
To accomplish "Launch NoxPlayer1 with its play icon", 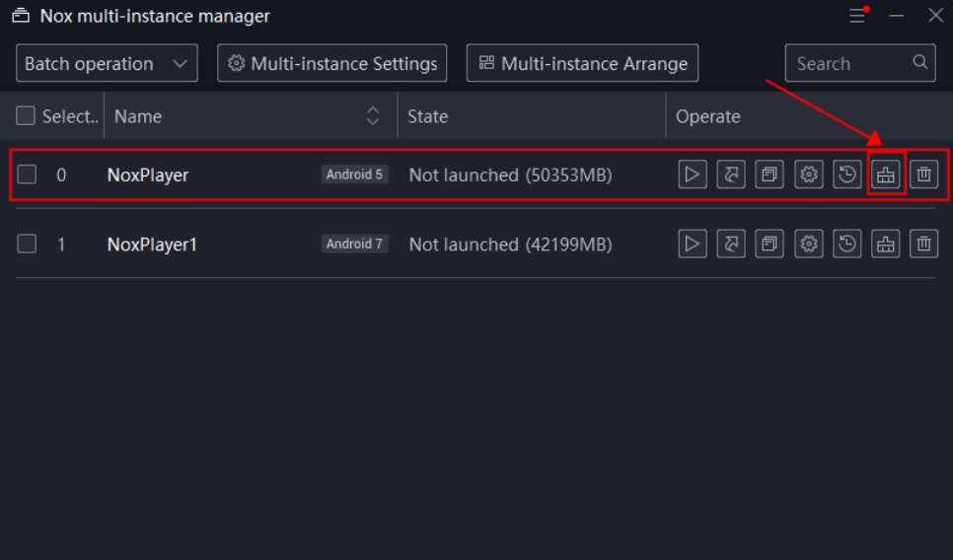I will coord(693,244).
